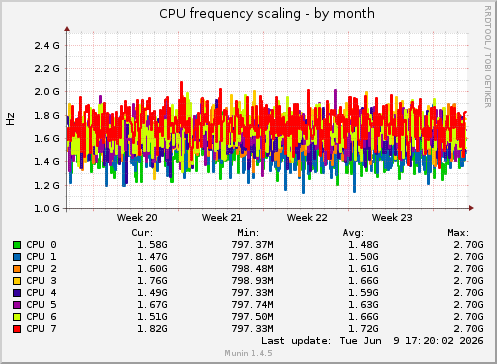Viewport: 497px width, 364px height.
Task: Select the 'CPU 3' legend label
Action: [41, 281]
